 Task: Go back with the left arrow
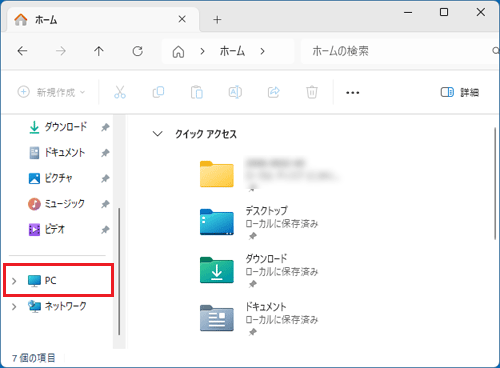click(22, 51)
